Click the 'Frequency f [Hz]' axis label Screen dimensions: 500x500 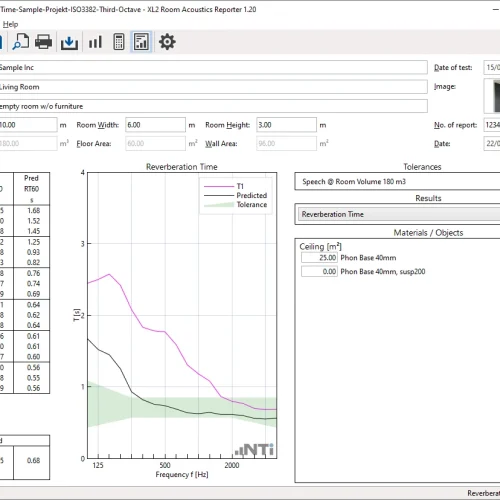(182, 474)
